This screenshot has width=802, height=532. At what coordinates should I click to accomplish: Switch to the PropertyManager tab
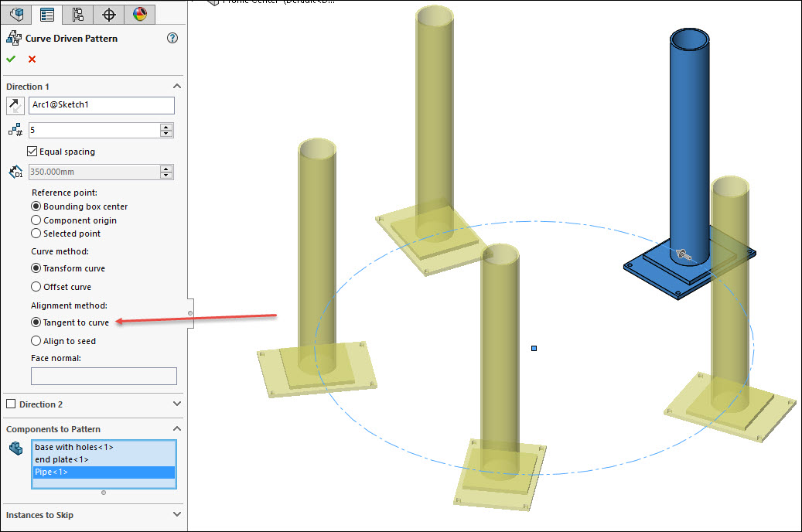(47, 15)
